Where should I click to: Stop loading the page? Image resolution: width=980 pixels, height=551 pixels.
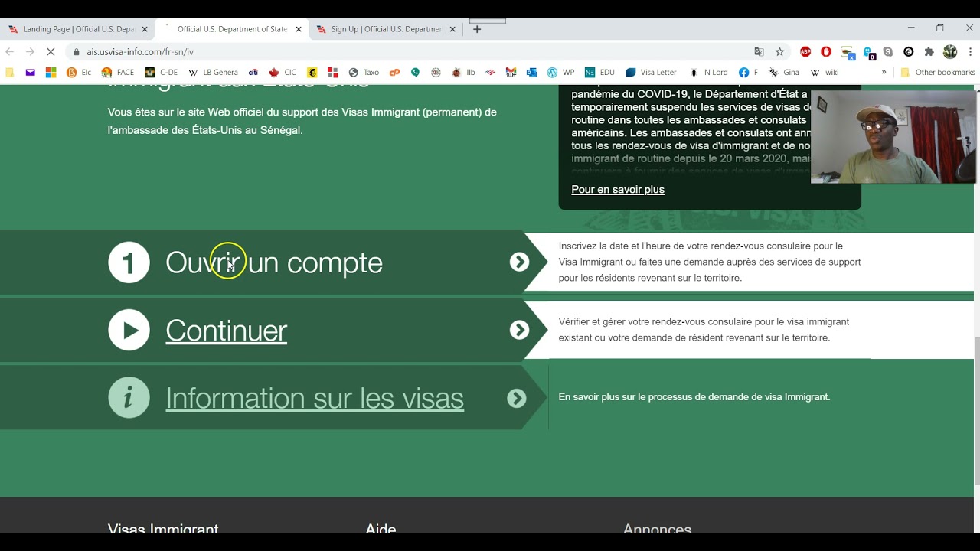50,52
